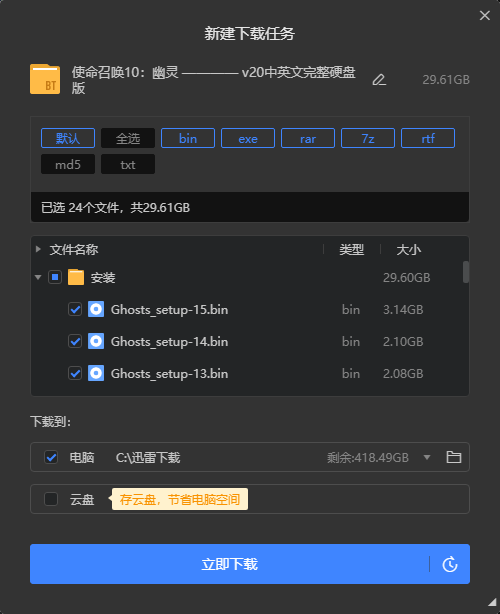500x614 pixels.
Task: Collapse the 安装 folder tree arrow
Action: pos(38,277)
